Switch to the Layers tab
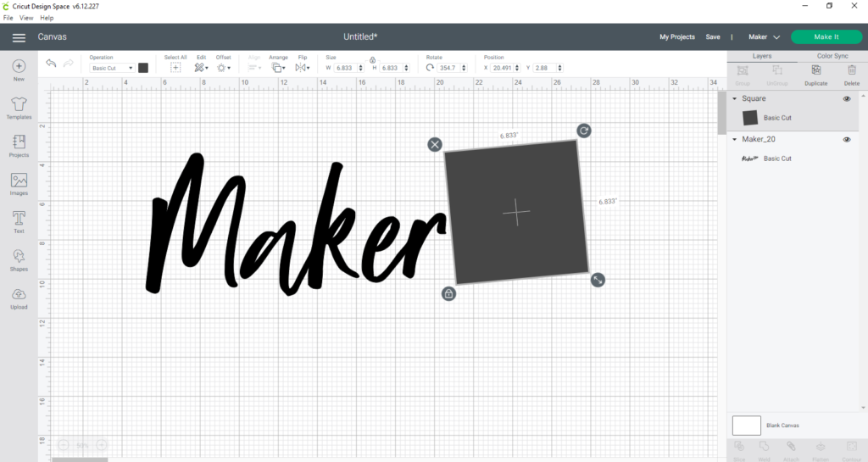This screenshot has height=462, width=868. point(762,56)
